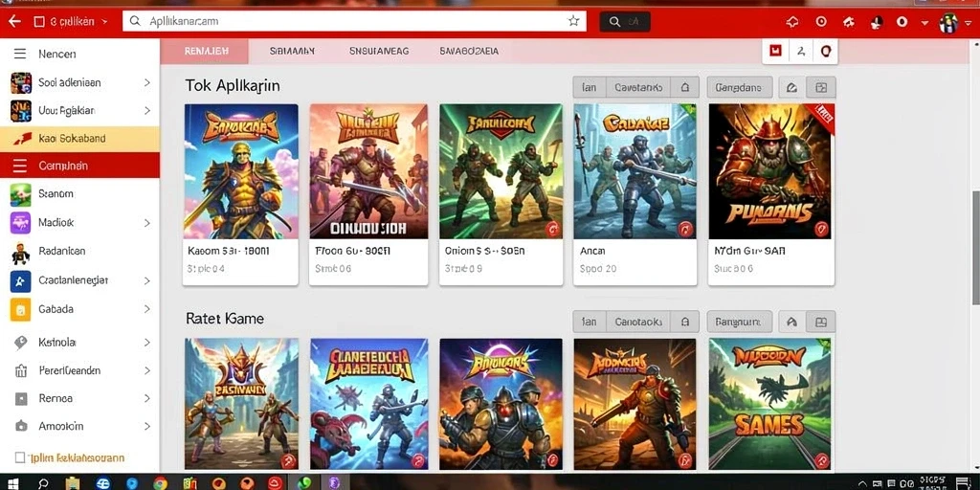Click red badge on the Ancan card image
This screenshot has height=490, width=980.
tap(685, 230)
